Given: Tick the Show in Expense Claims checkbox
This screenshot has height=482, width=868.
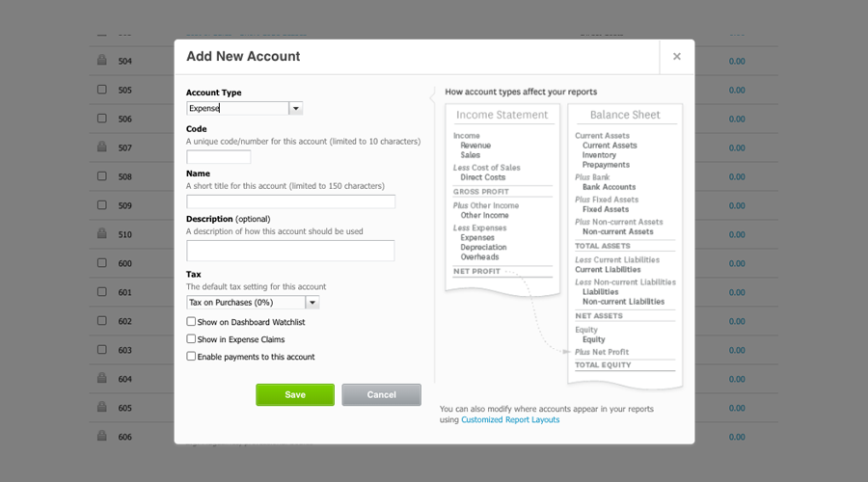Looking at the screenshot, I should click(x=191, y=339).
